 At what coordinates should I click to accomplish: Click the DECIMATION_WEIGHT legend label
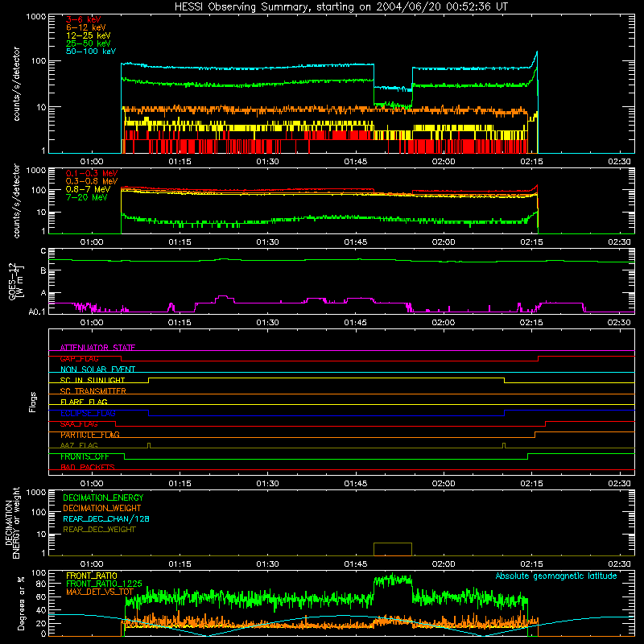pyautogui.click(x=102, y=508)
